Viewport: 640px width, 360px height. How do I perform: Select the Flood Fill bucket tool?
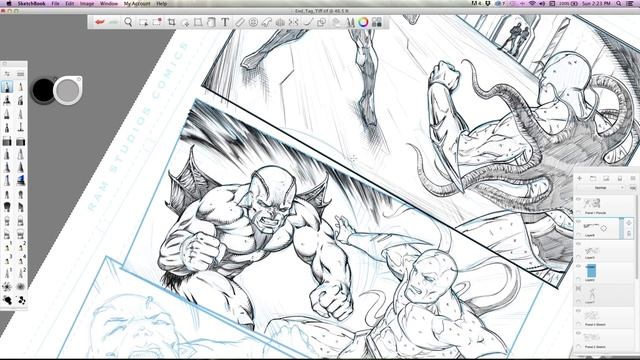pos(211,22)
